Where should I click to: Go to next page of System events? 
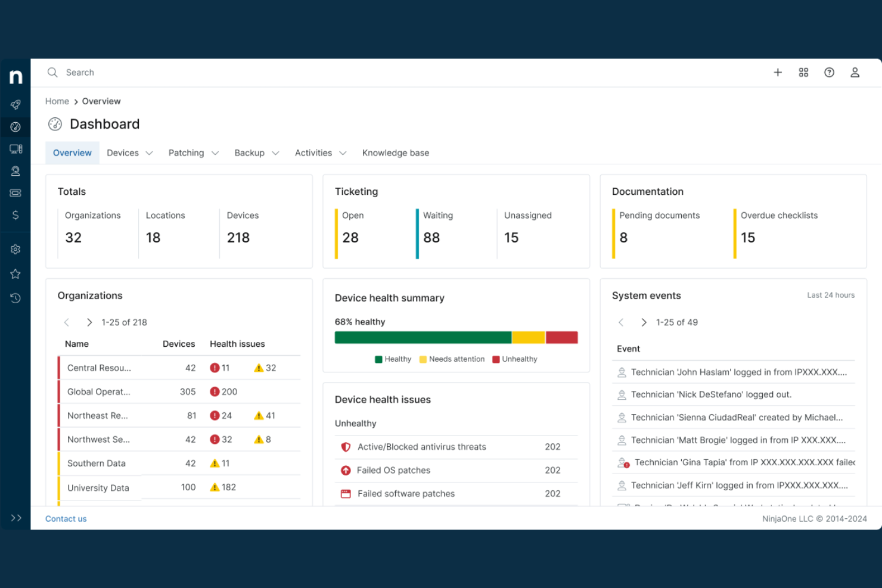point(644,322)
